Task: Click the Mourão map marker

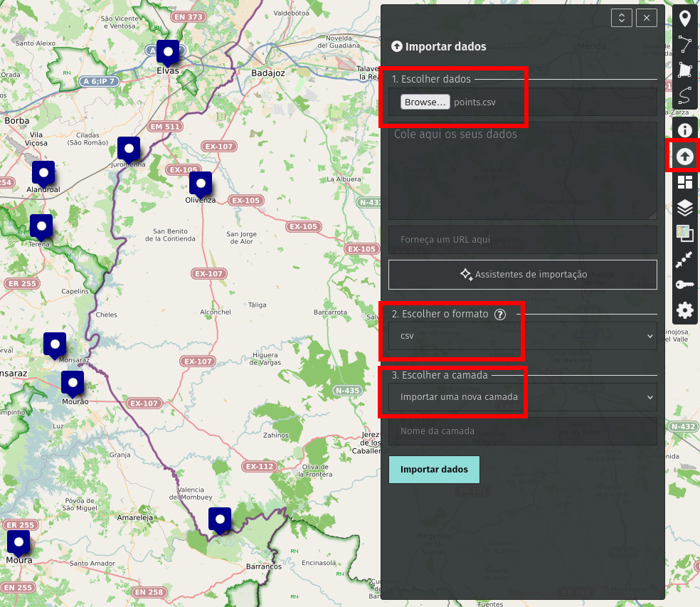Action: point(73,384)
